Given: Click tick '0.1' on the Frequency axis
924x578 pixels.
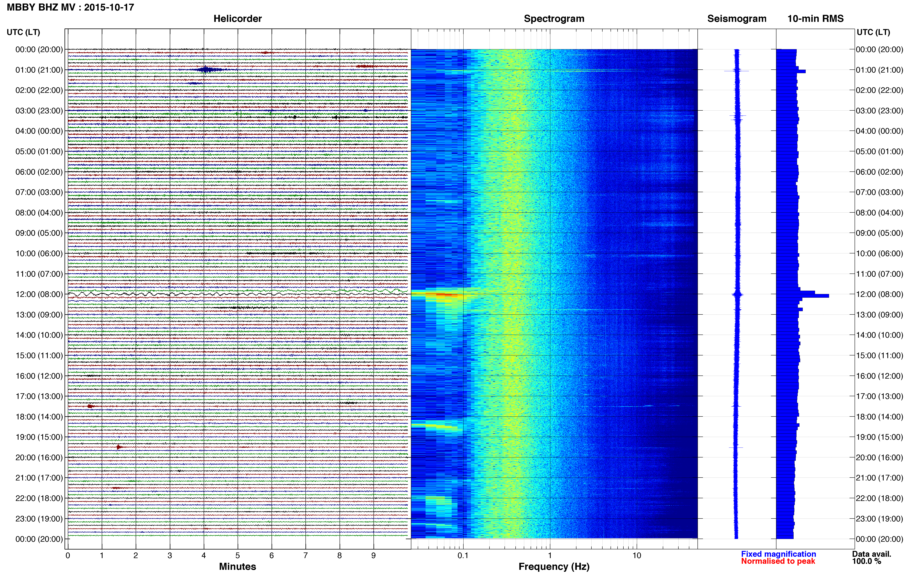Looking at the screenshot, I should point(463,556).
